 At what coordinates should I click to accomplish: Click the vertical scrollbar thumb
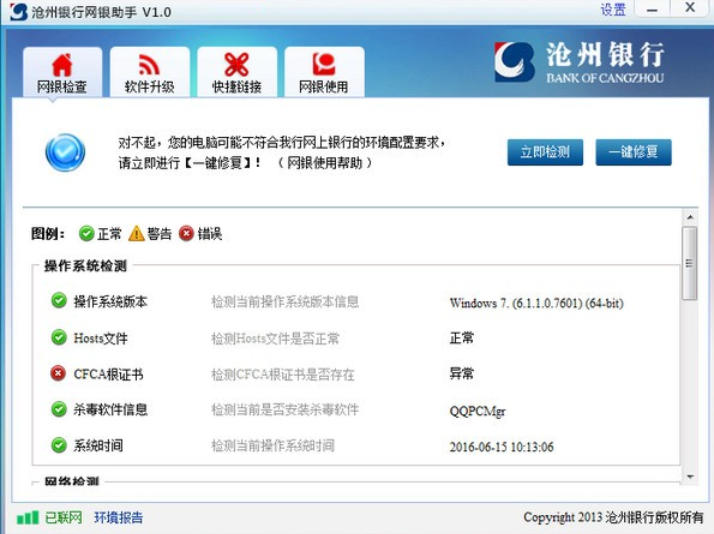(x=690, y=263)
